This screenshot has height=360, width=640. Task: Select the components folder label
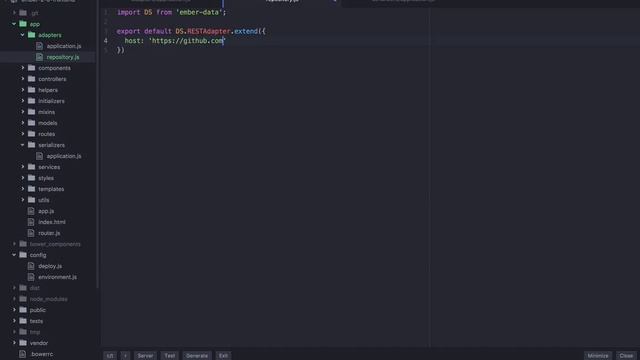54,68
